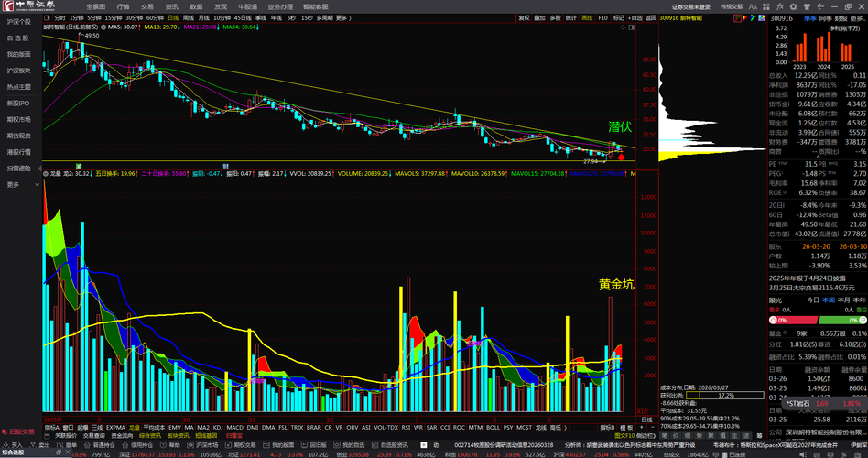Open the formula fx editor icon

[780, 6]
